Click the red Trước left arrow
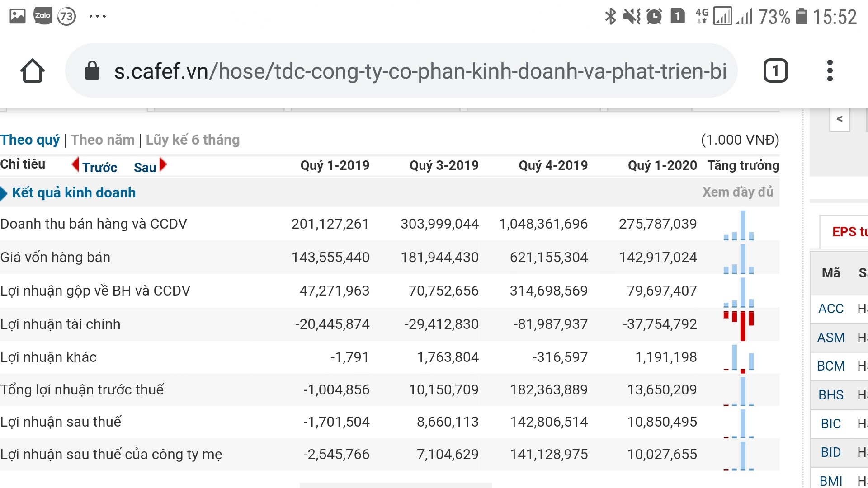Screen dimensions: 868x488 coord(75,165)
